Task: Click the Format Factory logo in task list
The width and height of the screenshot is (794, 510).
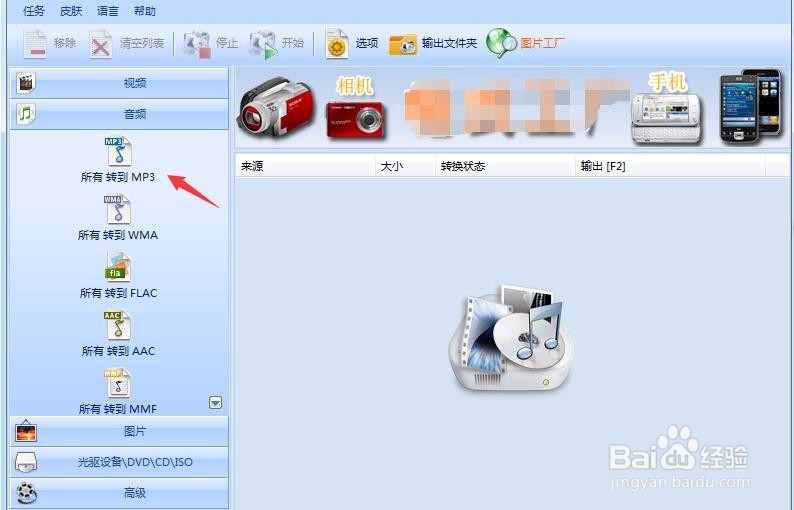Action: (510, 338)
